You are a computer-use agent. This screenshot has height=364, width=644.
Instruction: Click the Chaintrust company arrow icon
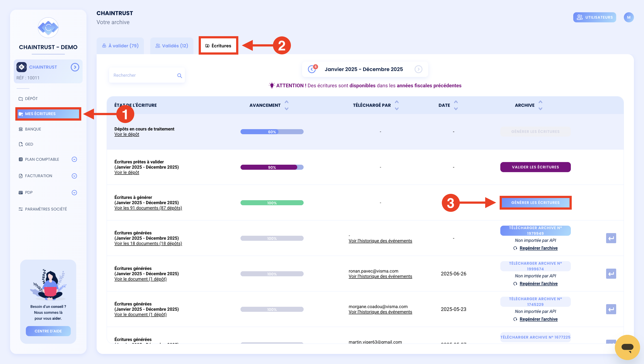point(75,67)
